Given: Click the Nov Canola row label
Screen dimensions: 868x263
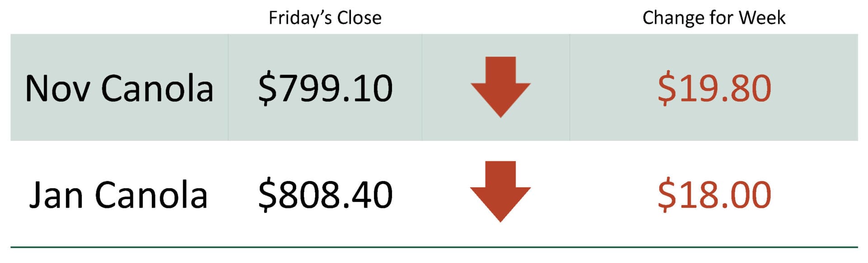Looking at the screenshot, I should click(119, 88).
